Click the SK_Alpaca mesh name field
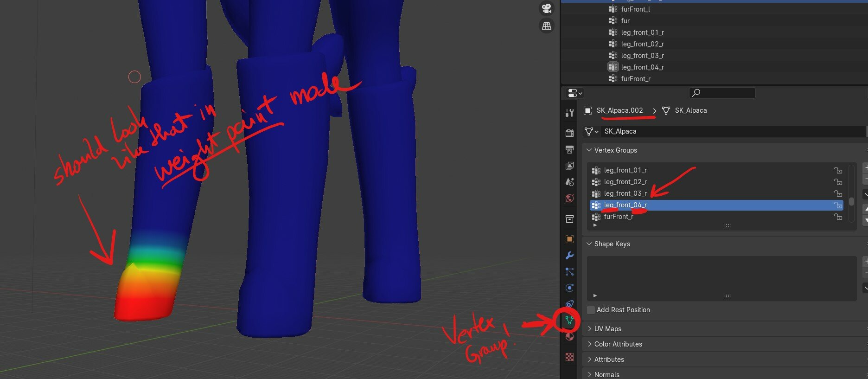The width and height of the screenshot is (868, 379). [x=733, y=131]
